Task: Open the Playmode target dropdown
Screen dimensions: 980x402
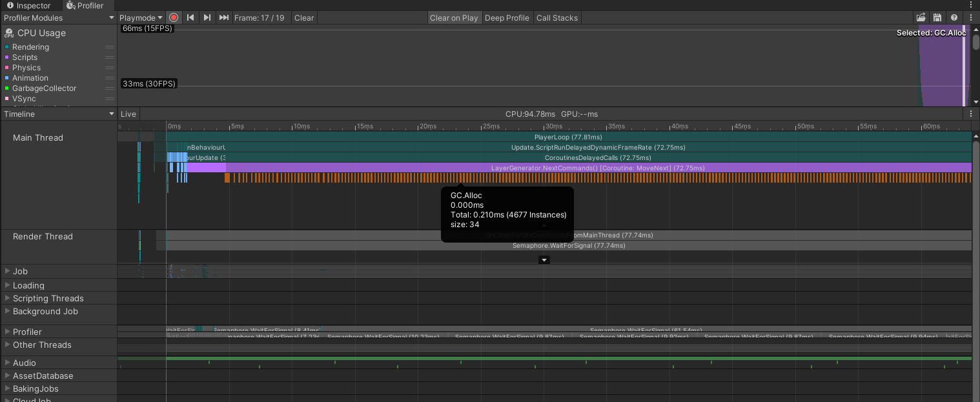Action: click(141, 17)
